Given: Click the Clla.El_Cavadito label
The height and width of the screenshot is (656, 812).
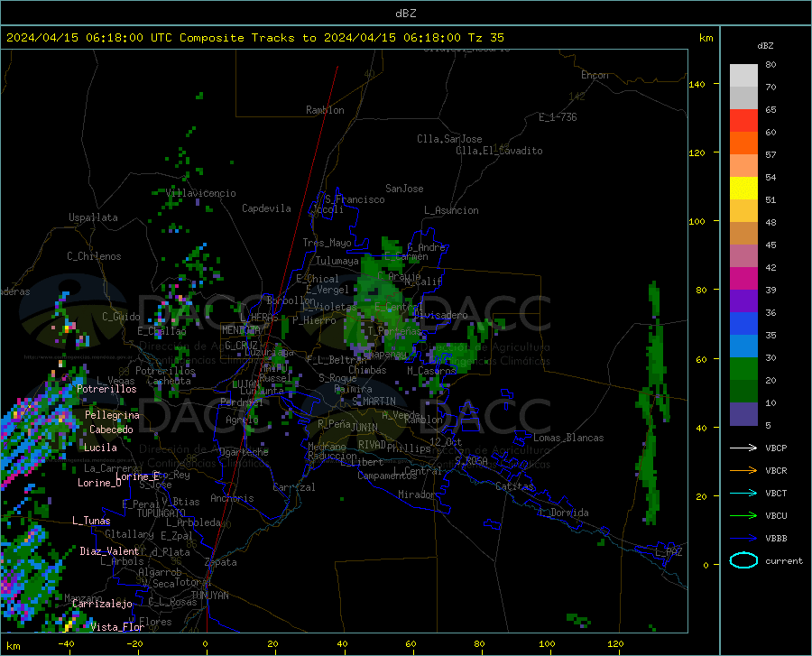Looking at the screenshot, I should point(499,151).
